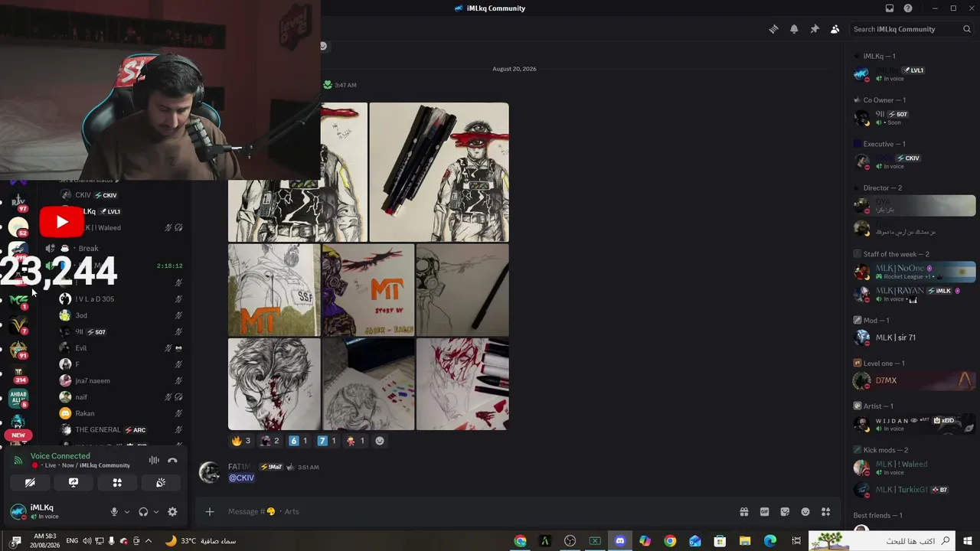Toggle camera in voice panel
The image size is (980, 551).
[30, 483]
